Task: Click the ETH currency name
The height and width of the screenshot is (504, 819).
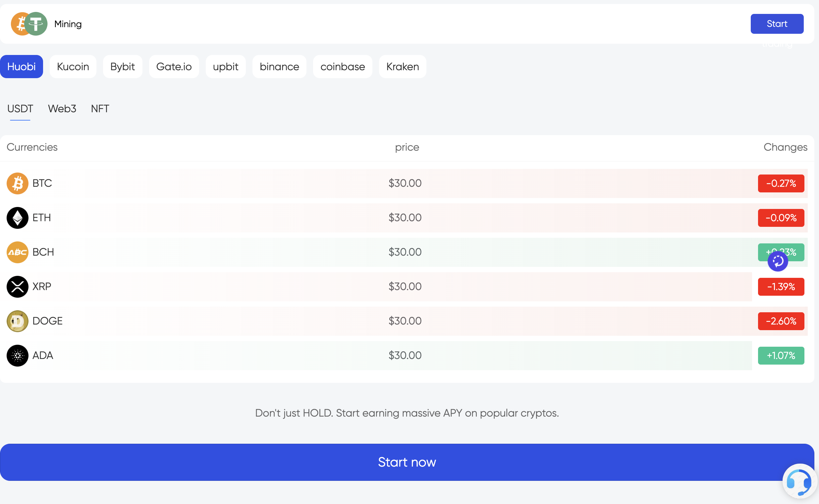Action: pyautogui.click(x=42, y=218)
